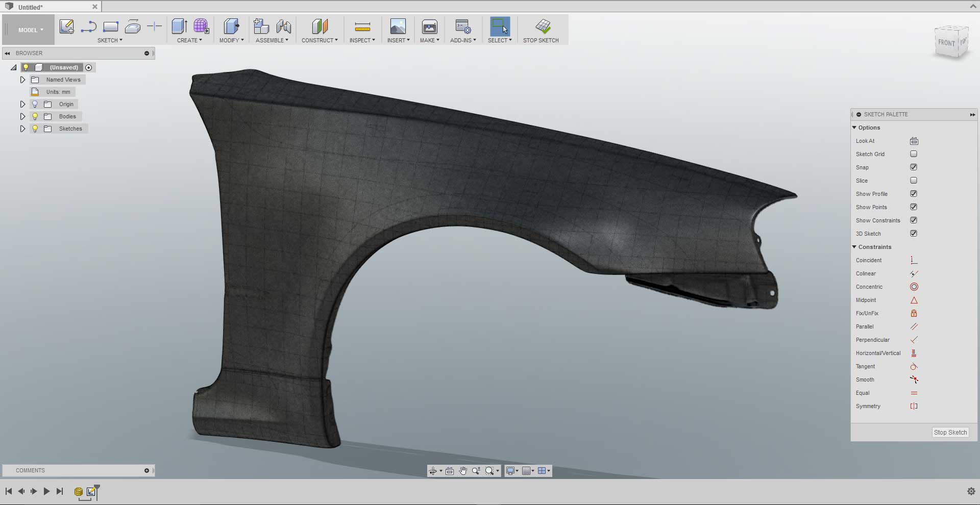Switch to the Untitled* document tab
This screenshot has height=505, width=980.
coord(51,7)
